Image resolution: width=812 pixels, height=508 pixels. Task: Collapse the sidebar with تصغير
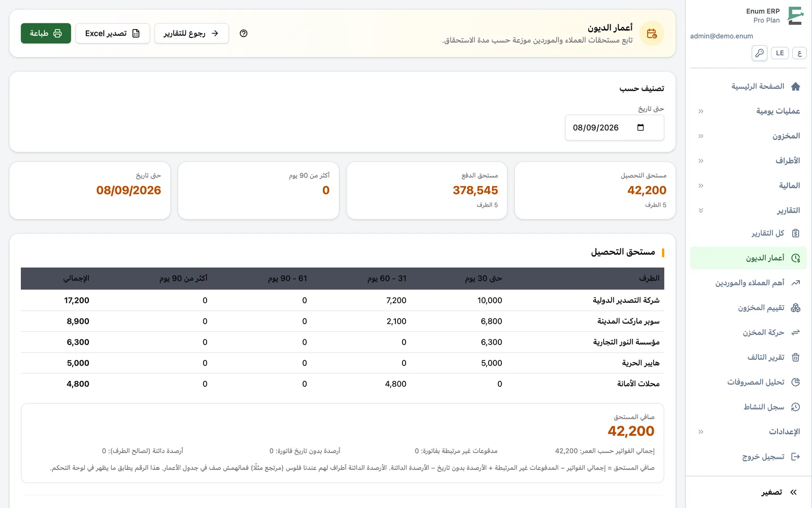click(780, 492)
